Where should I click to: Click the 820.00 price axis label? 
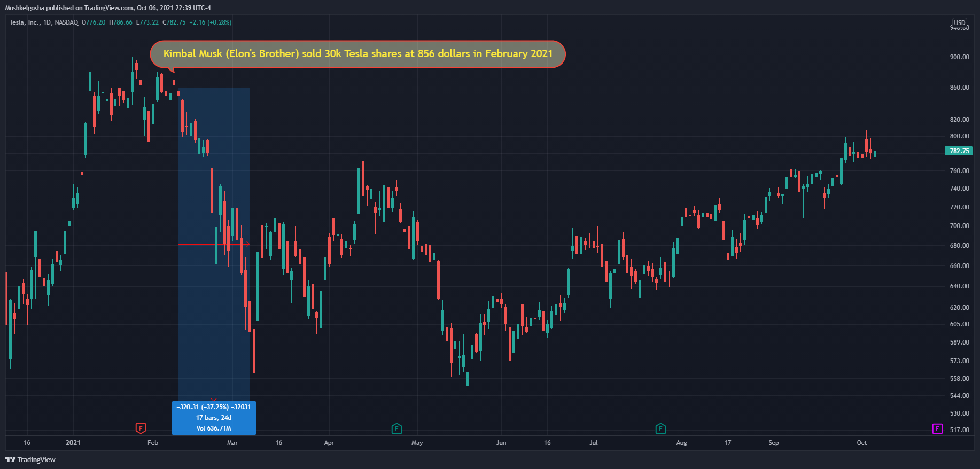pos(960,120)
